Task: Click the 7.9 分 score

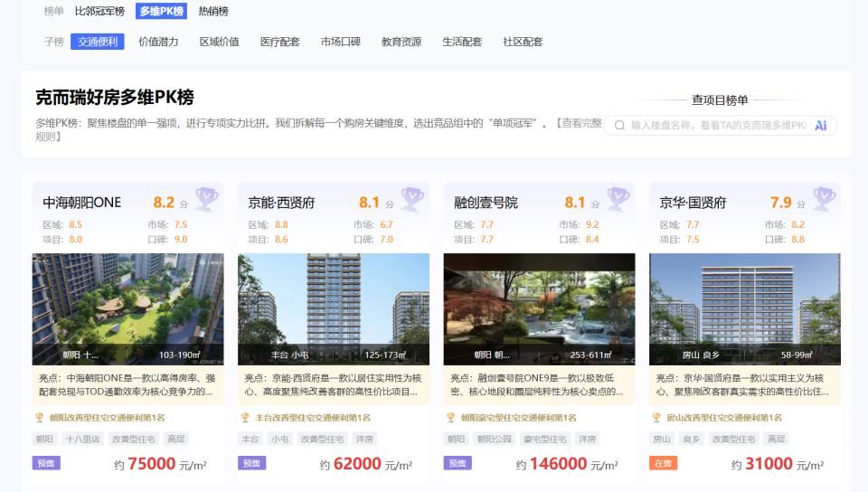Action: click(788, 203)
